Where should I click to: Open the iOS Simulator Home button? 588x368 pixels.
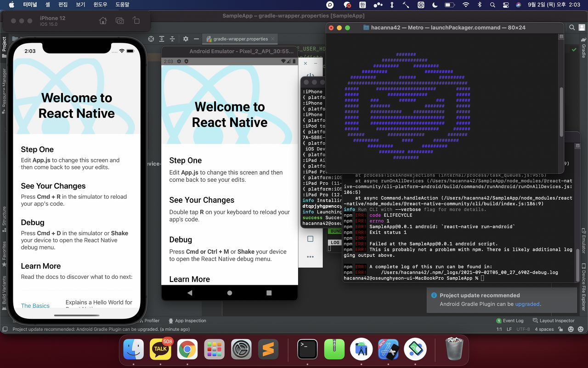103,21
